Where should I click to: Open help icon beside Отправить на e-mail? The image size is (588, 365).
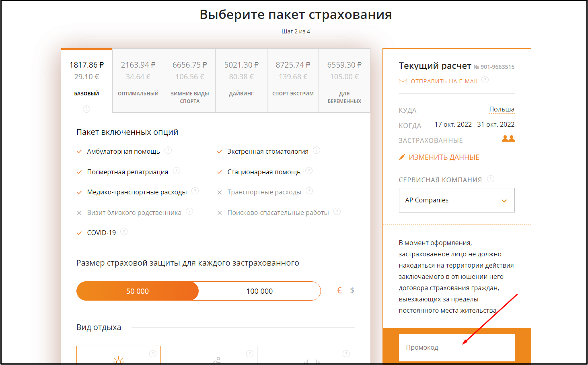pos(485,80)
